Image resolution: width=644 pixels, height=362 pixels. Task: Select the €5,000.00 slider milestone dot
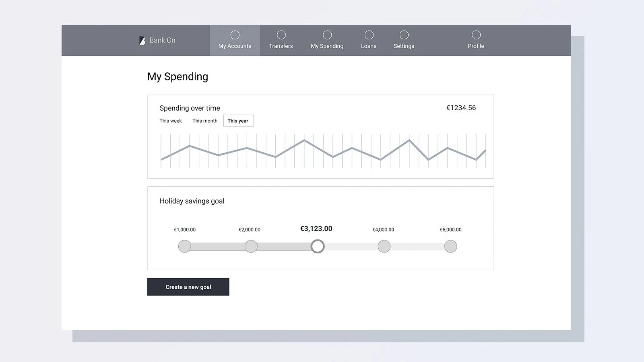coord(451,246)
